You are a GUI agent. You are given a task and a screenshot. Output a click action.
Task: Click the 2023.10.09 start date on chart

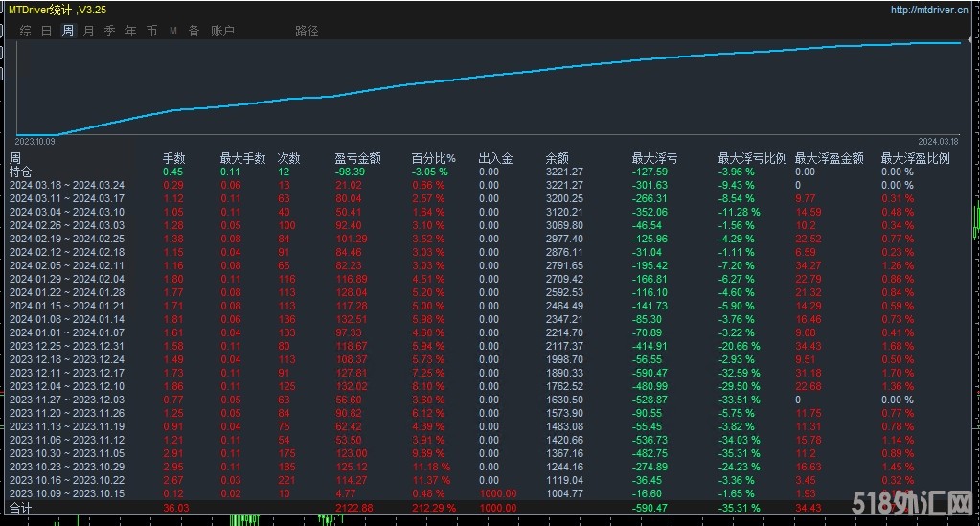point(35,140)
